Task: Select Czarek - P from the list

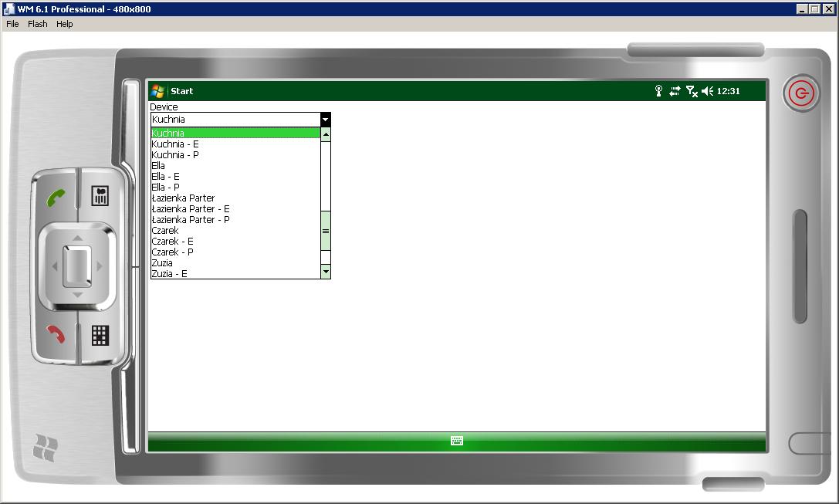Action: click(235, 252)
